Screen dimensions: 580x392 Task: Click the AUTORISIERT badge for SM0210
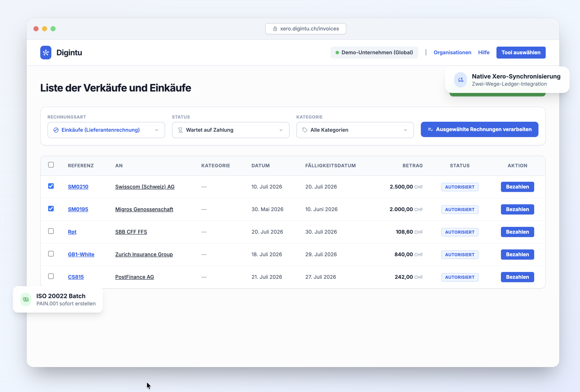(460, 187)
